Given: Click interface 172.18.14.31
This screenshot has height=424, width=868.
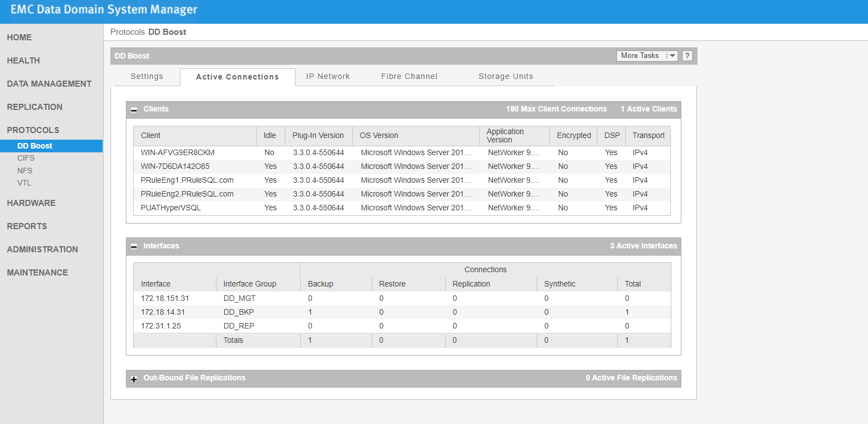Looking at the screenshot, I should point(163,312).
